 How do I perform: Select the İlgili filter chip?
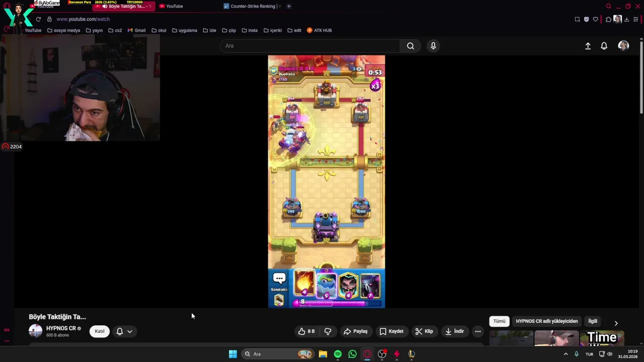click(593, 321)
